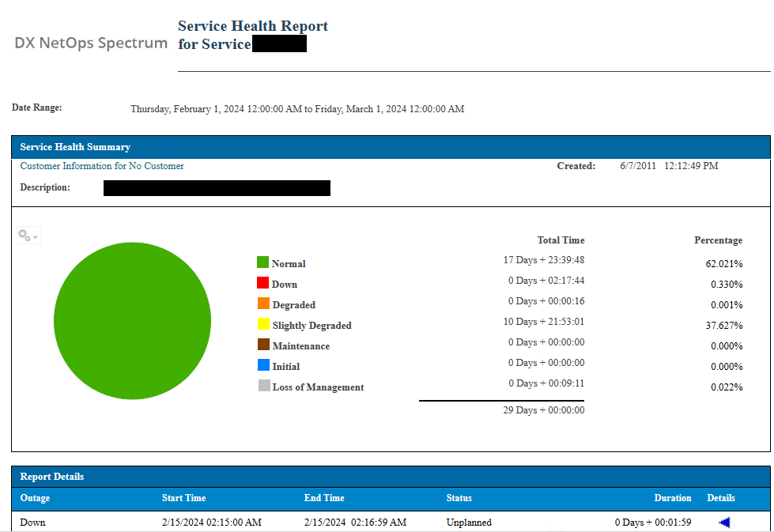Open Customer Information for No Customer link

tap(102, 167)
